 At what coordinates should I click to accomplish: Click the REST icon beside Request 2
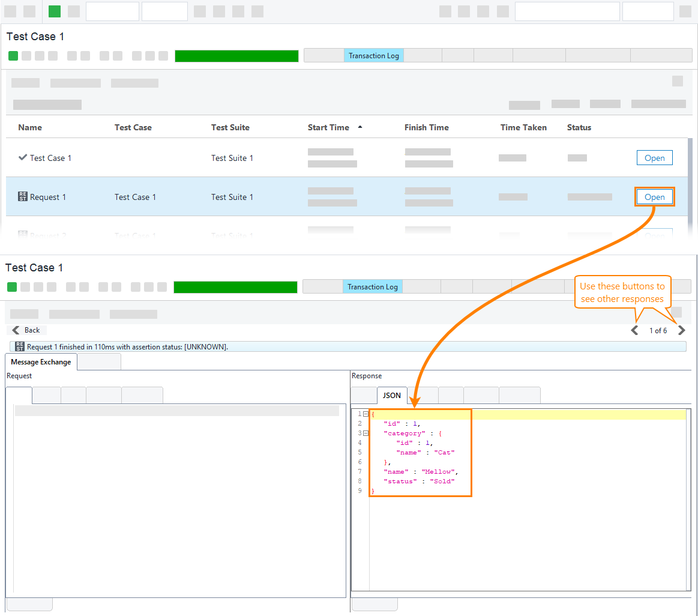tap(22, 235)
